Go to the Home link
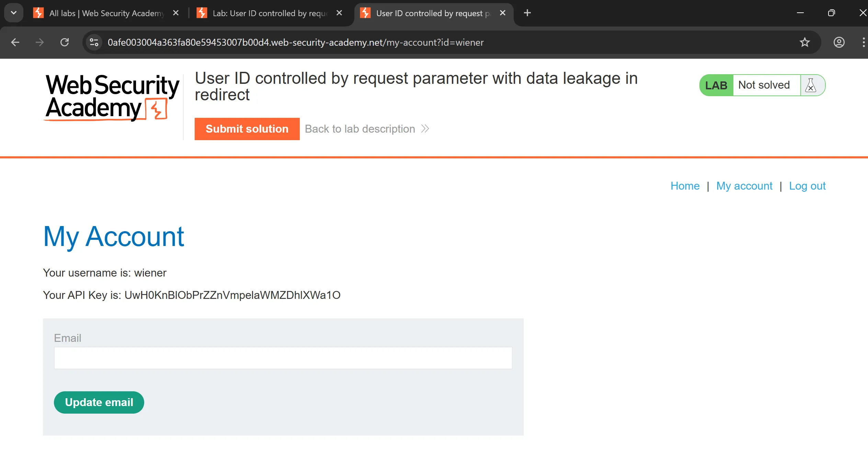Image resolution: width=868 pixels, height=460 pixels. tap(685, 186)
